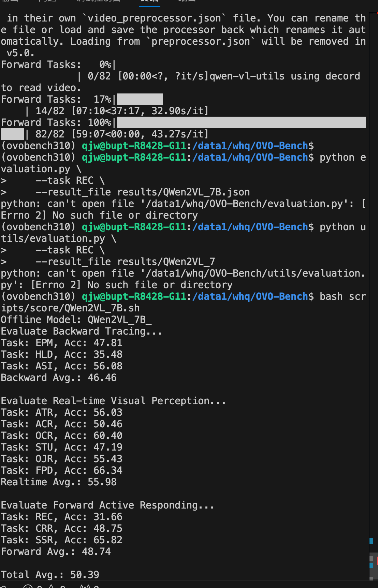Screen dimensions: 378x588
Task: Open the 问题 problems tab
Action: [x=47, y=1]
